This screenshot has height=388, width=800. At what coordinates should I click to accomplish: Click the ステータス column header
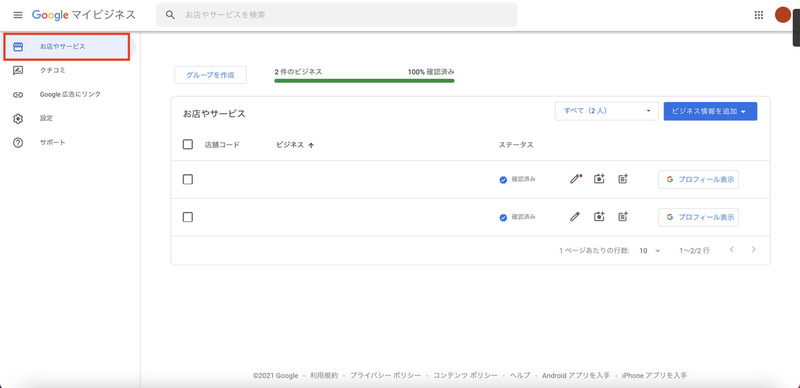(x=516, y=144)
